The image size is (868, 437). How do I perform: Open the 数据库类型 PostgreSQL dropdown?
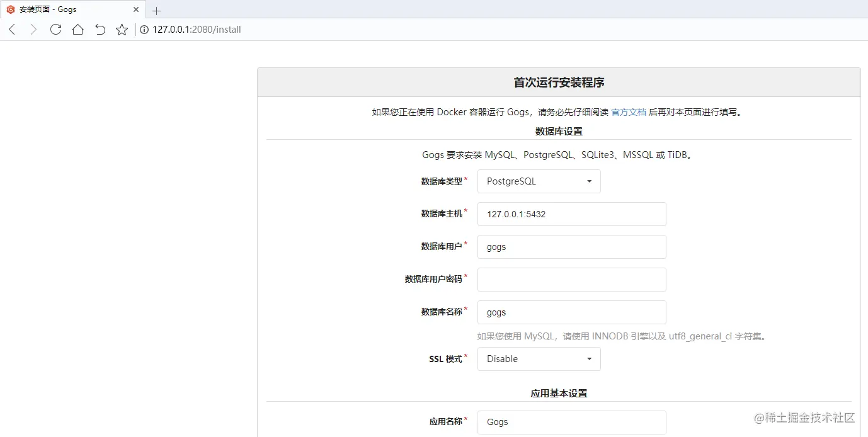pyautogui.click(x=539, y=181)
